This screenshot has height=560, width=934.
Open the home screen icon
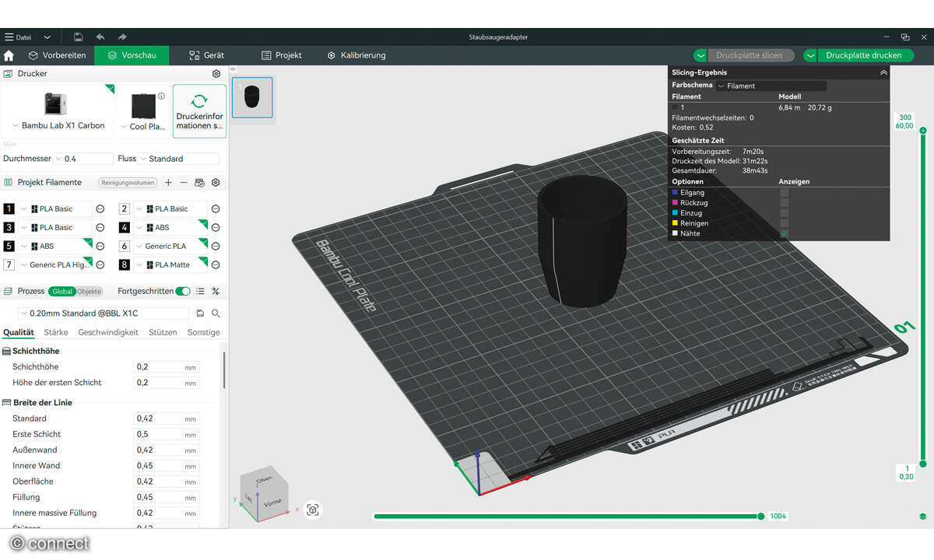pos(9,55)
